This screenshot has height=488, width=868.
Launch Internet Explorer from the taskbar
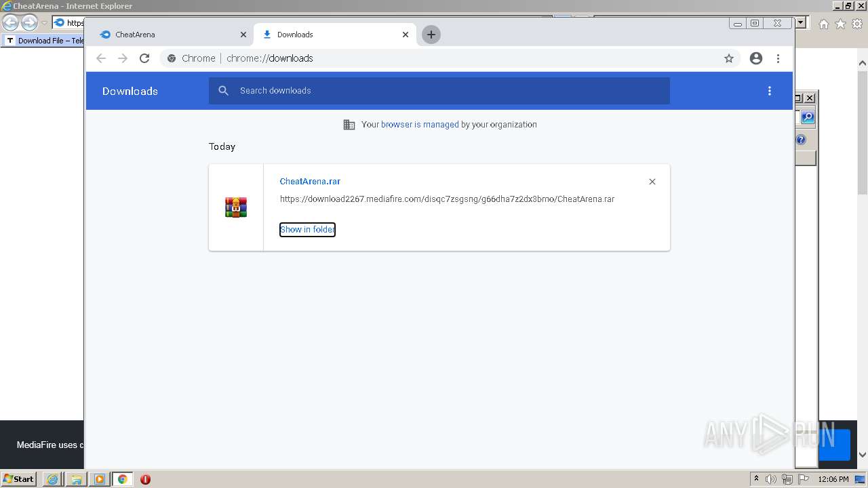[x=53, y=479]
